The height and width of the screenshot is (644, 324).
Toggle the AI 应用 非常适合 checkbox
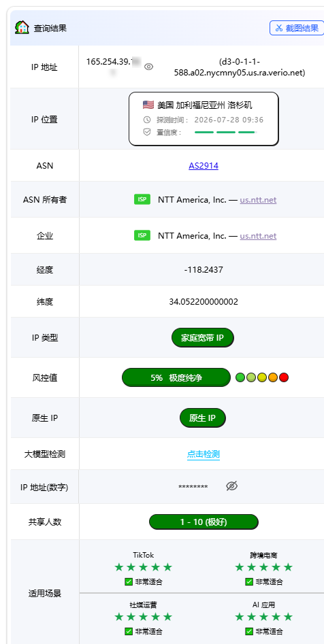(248, 631)
